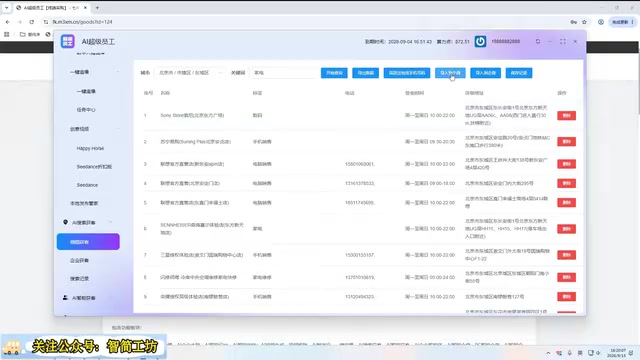Click the SENNHEISER store name cell
Image resolution: width=640 pixels, height=360 pixels.
click(x=202, y=229)
